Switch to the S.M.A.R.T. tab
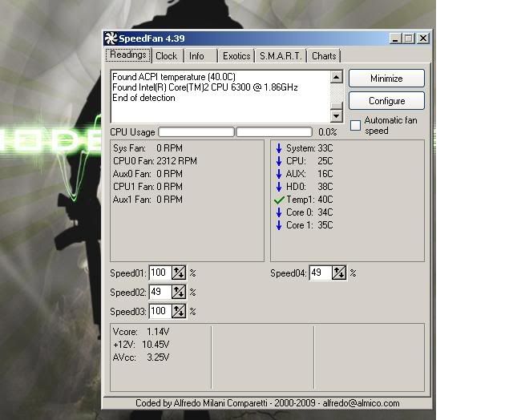This screenshot has height=420, width=513. (281, 56)
